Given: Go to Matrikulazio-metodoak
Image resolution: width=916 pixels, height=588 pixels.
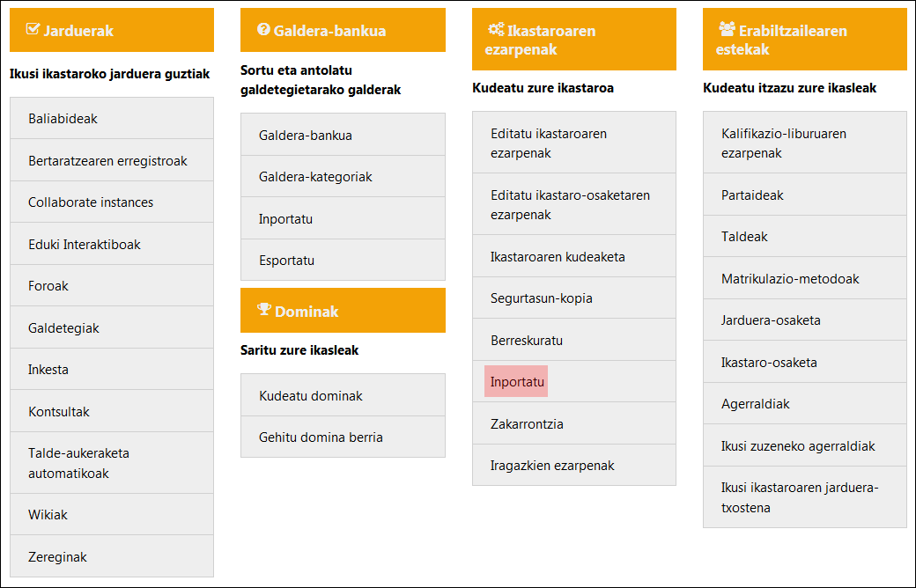Looking at the screenshot, I should coord(790,279).
